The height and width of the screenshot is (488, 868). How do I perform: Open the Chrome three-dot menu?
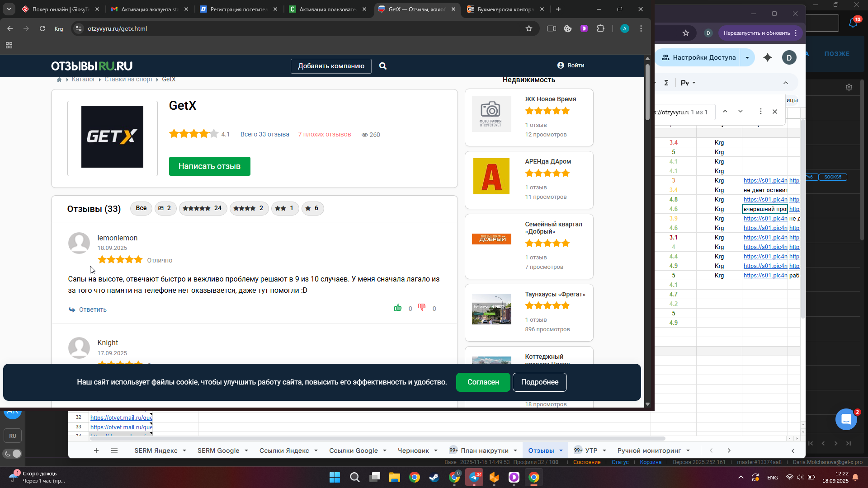tap(641, 28)
